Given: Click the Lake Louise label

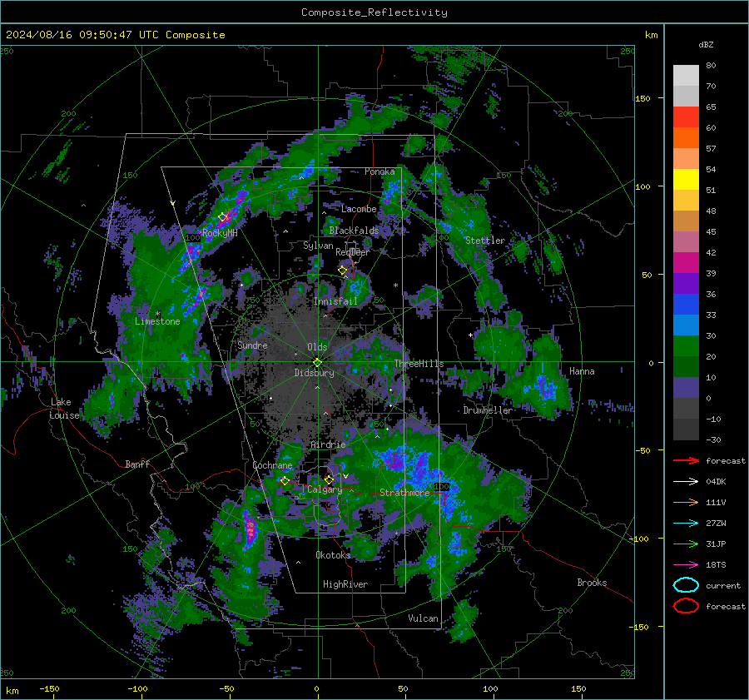Looking at the screenshot, I should [x=64, y=409].
